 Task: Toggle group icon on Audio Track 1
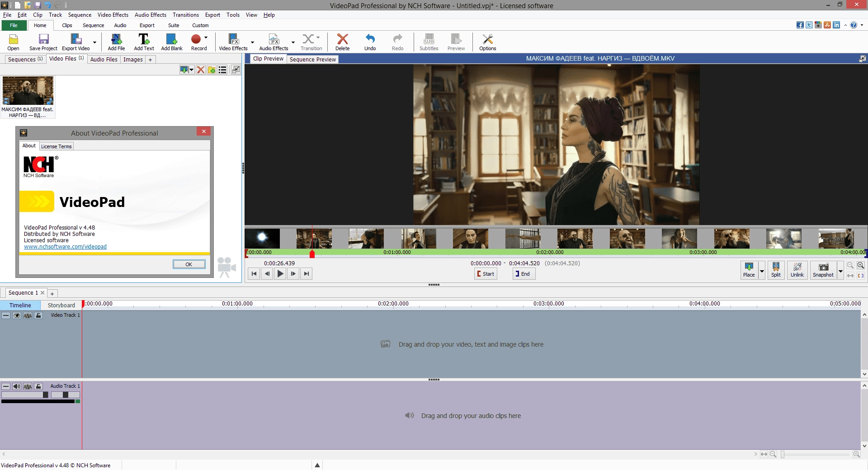click(x=28, y=386)
